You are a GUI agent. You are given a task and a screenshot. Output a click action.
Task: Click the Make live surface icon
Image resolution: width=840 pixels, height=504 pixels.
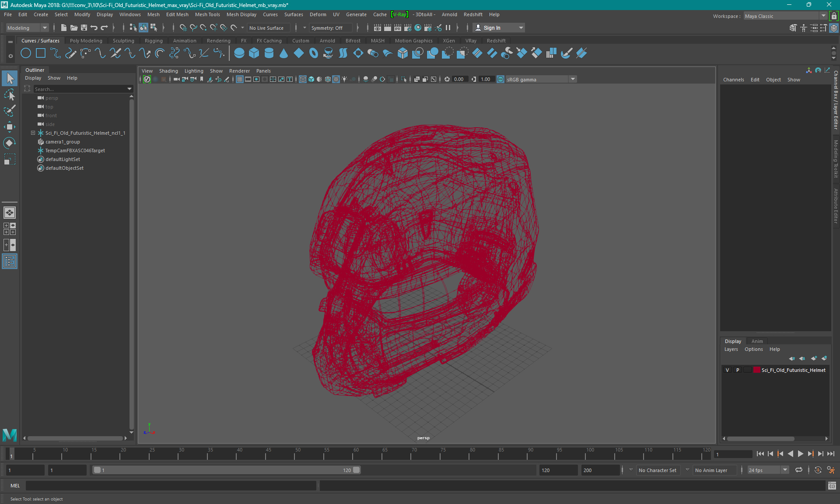[x=234, y=28]
